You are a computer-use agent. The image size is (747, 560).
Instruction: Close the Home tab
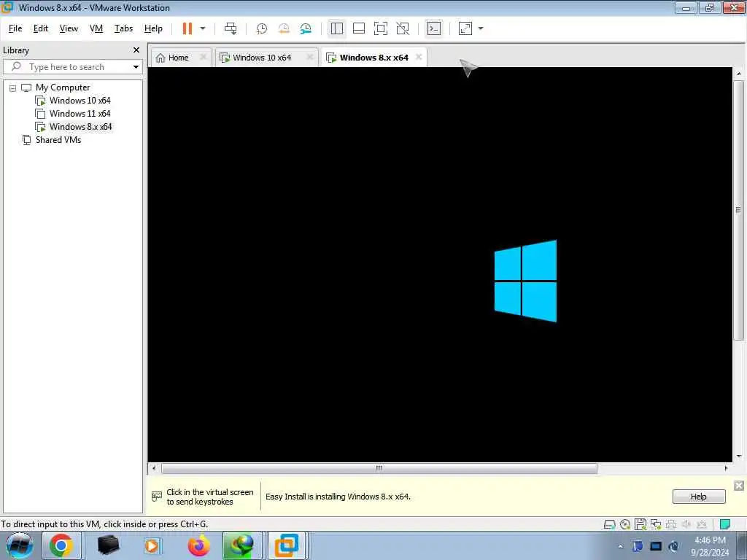[203, 57]
